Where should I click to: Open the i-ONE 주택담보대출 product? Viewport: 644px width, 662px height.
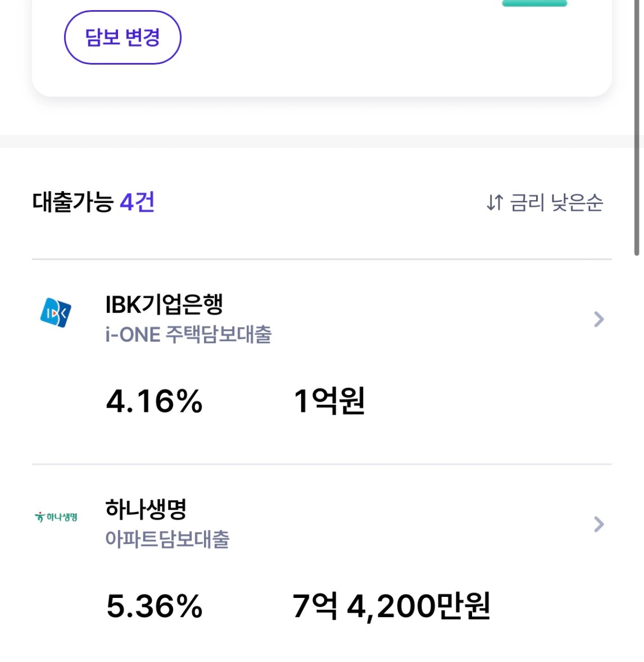tap(188, 334)
